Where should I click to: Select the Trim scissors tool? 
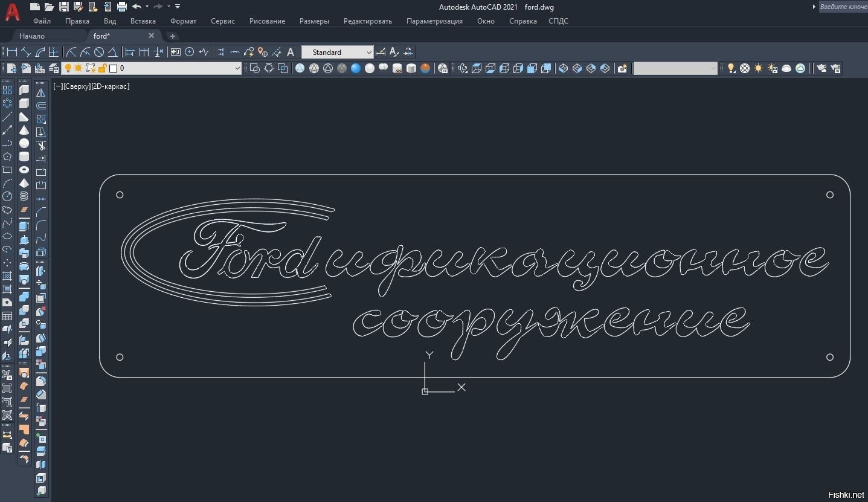pyautogui.click(x=41, y=146)
